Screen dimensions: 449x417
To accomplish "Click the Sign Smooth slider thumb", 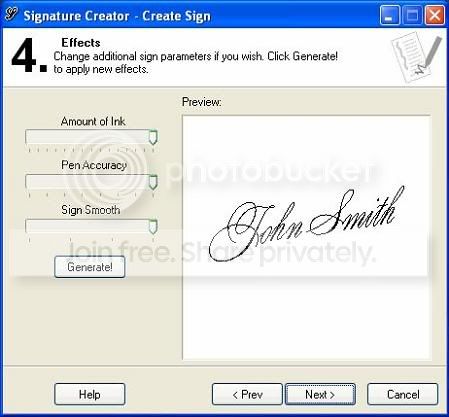I will [153, 227].
